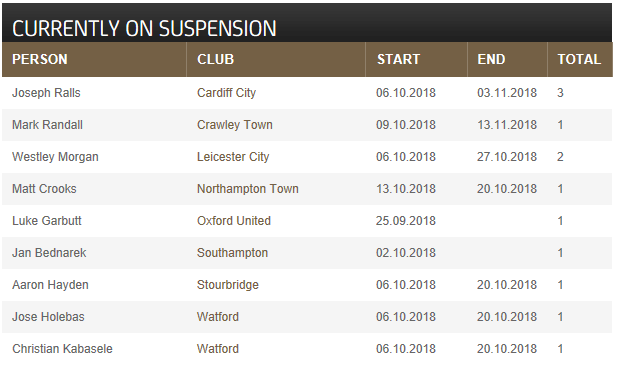
Task: Click the TOTAL column header
Action: click(579, 59)
